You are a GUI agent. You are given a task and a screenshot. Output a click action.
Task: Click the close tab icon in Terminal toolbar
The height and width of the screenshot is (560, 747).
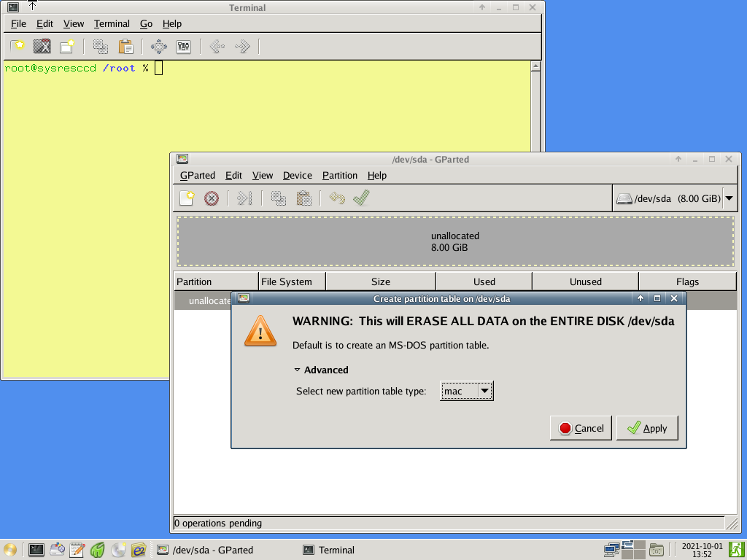point(42,46)
